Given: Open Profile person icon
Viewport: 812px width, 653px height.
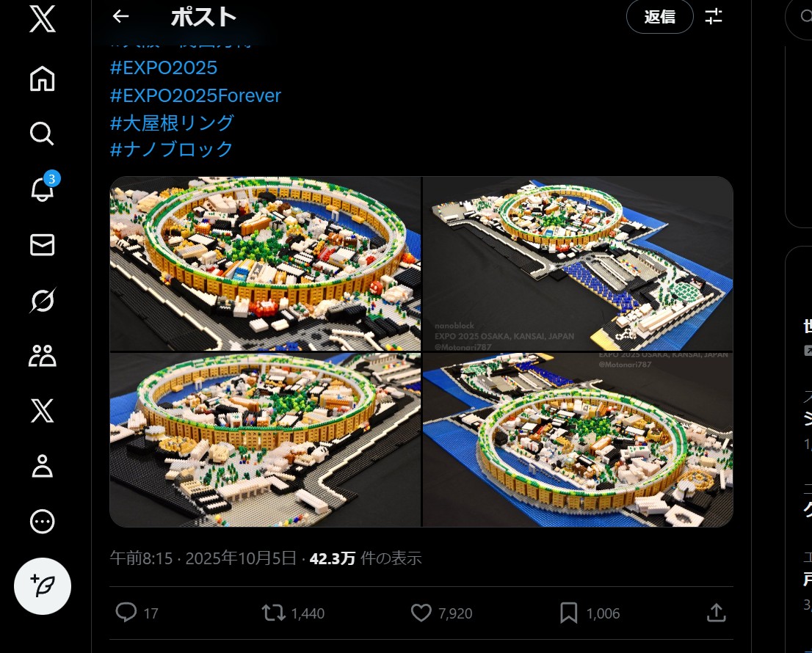Looking at the screenshot, I should coord(42,466).
